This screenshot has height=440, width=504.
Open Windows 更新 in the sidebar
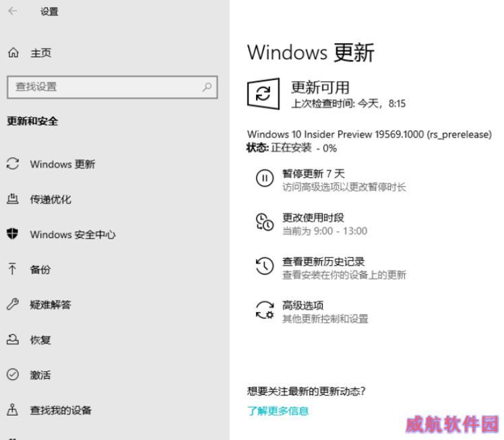[x=63, y=164]
